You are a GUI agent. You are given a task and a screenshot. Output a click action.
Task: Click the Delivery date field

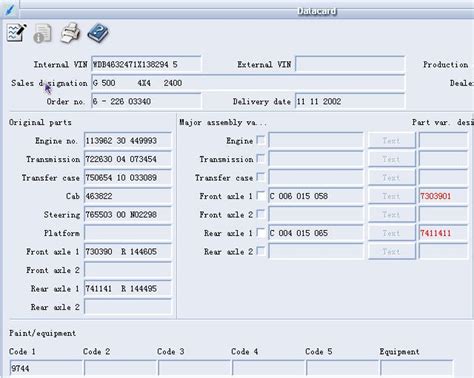[x=350, y=101]
